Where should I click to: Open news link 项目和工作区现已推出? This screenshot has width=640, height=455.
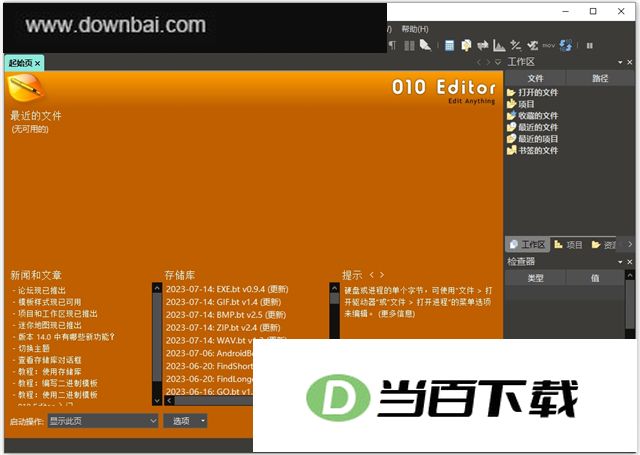click(58, 314)
